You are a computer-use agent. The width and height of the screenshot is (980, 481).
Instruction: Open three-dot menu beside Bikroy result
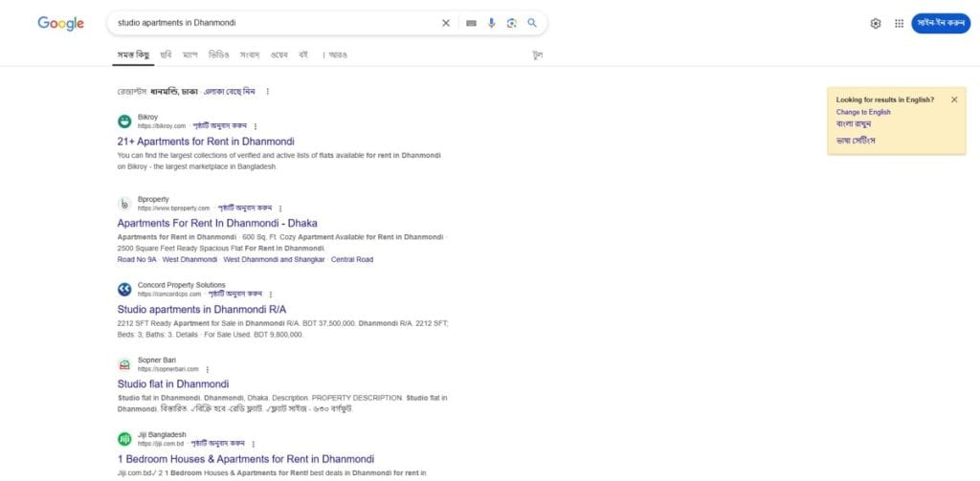[255, 126]
